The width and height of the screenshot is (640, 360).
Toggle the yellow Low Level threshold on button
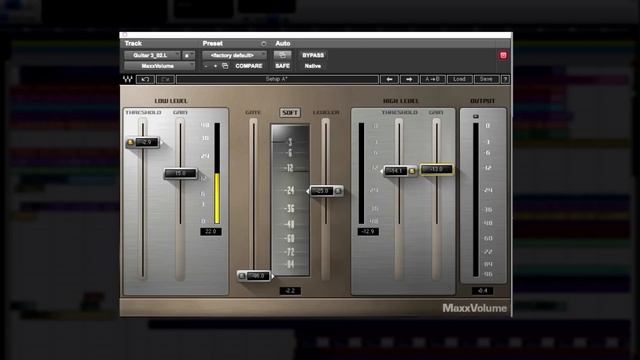pyautogui.click(x=130, y=142)
